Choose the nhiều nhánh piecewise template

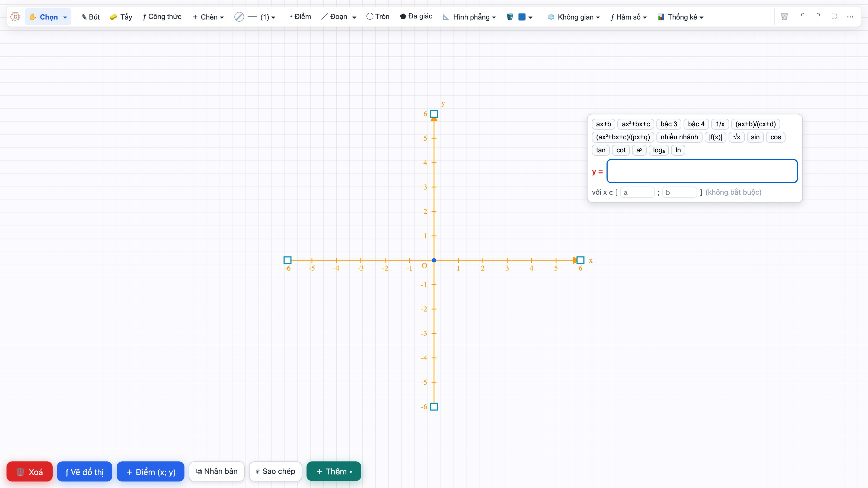click(x=679, y=137)
